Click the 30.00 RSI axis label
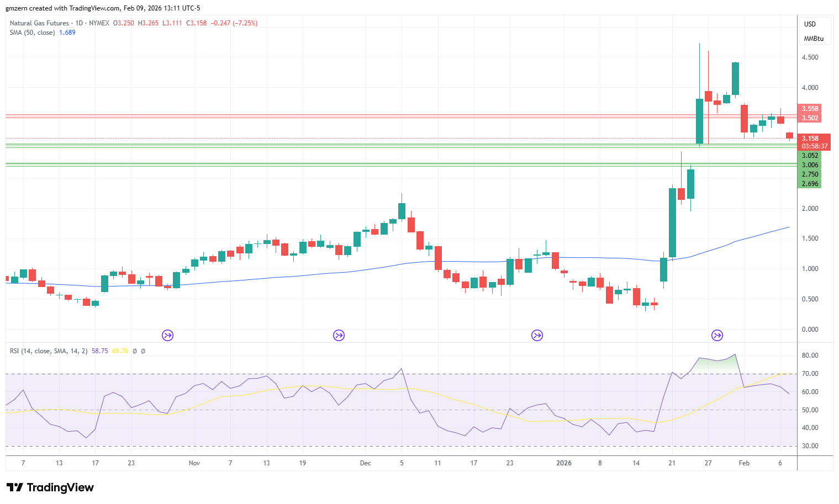 tap(810, 446)
